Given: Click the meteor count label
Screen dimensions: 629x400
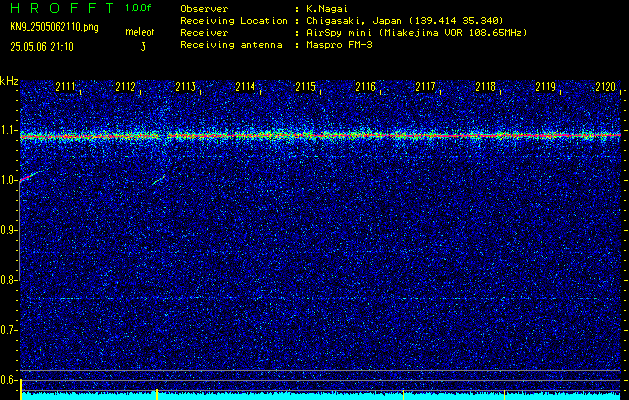Looking at the screenshot, I should tap(140, 32).
